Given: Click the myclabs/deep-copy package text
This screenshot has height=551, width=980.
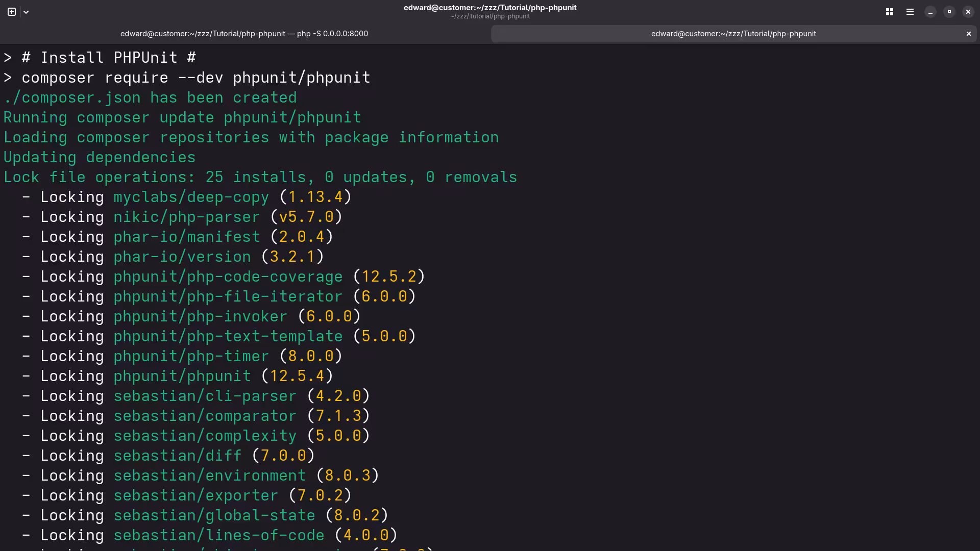Looking at the screenshot, I should click(191, 196).
